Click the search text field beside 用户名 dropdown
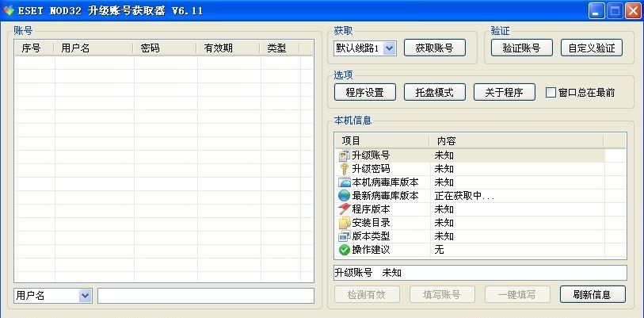This screenshot has width=644, height=318. click(x=206, y=296)
